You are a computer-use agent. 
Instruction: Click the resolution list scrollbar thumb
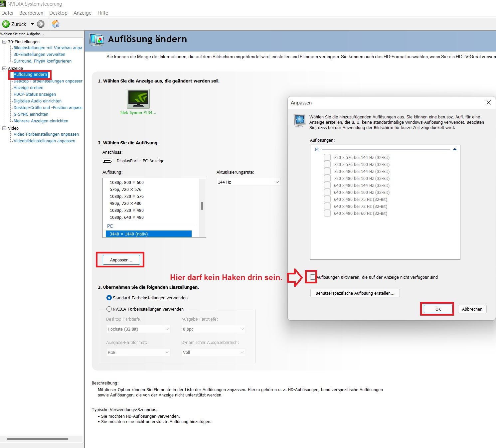202,206
